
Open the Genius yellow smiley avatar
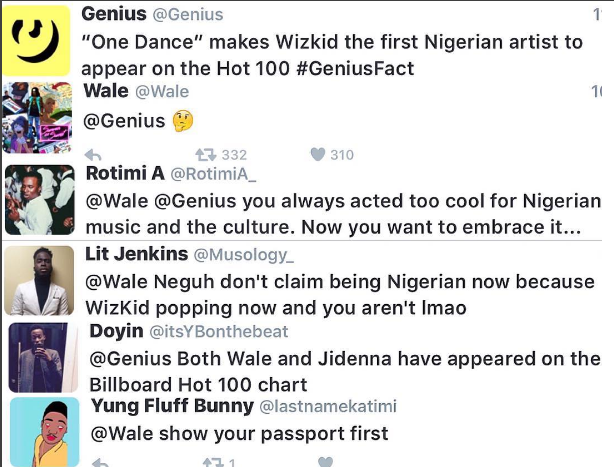(38, 40)
